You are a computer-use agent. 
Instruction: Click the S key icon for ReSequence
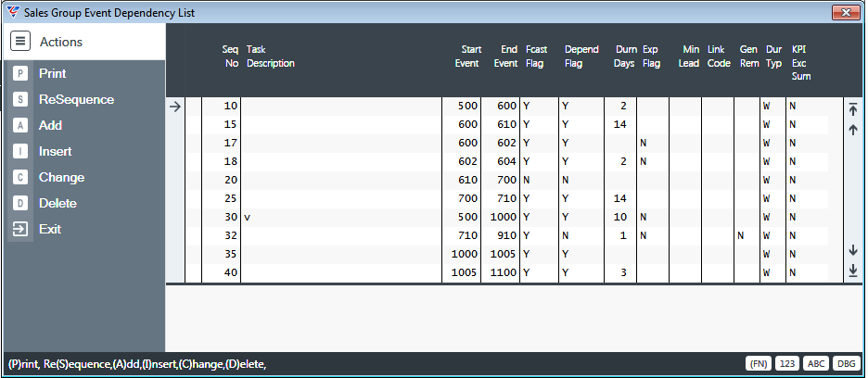[20, 100]
